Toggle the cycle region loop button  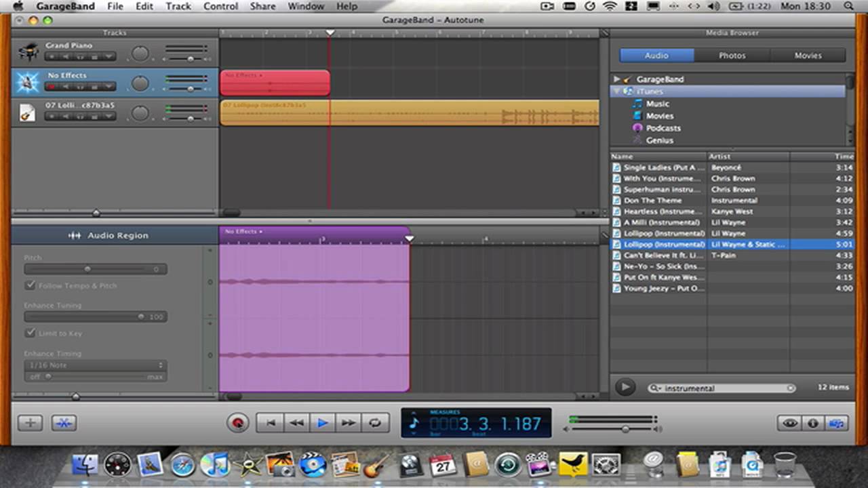click(374, 423)
